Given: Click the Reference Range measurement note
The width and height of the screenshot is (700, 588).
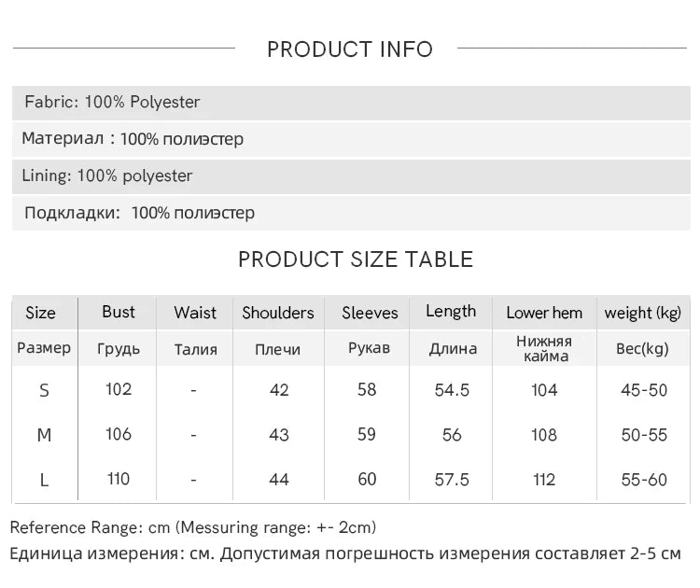Looking at the screenshot, I should click(193, 527).
